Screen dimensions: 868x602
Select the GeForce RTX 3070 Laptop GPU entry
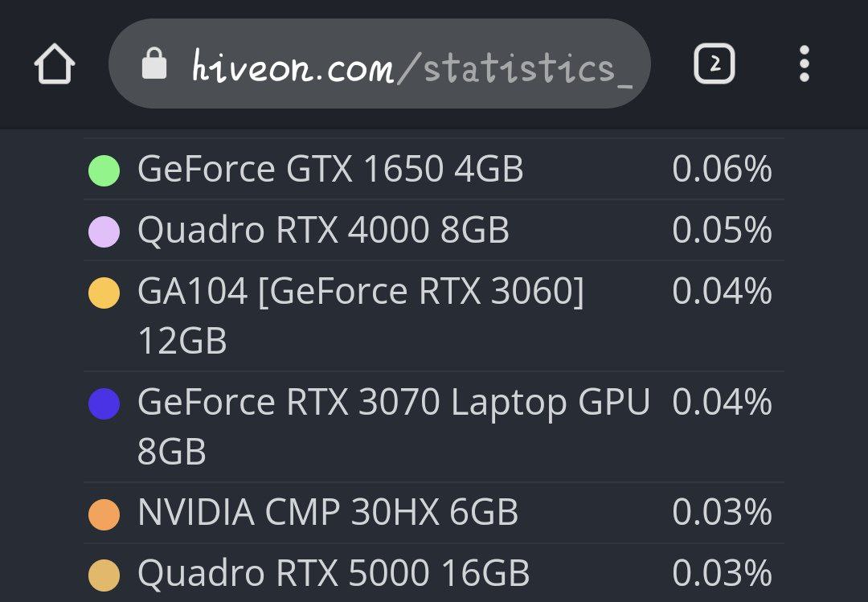coord(393,427)
